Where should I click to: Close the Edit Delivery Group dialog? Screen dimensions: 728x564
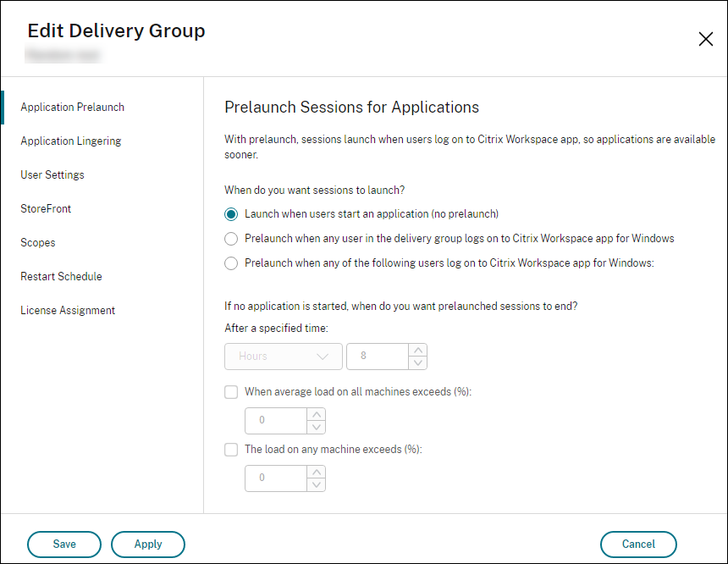(705, 39)
